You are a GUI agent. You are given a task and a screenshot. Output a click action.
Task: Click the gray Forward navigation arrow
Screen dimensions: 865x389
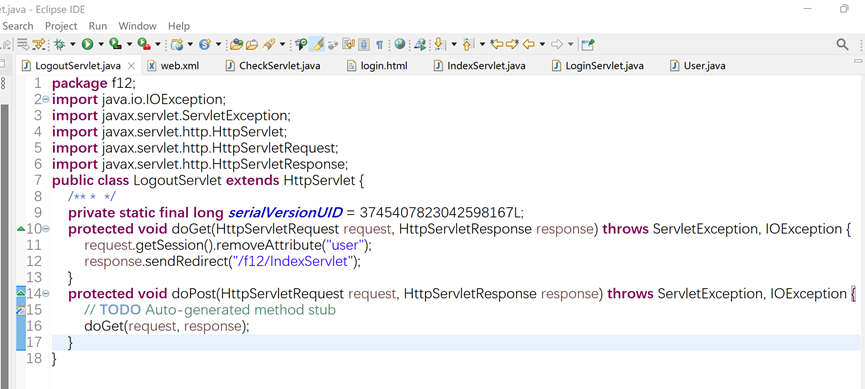(x=557, y=44)
